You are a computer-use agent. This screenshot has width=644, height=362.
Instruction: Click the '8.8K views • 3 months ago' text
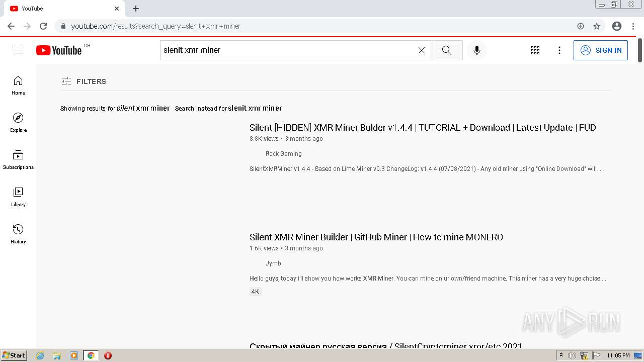pyautogui.click(x=286, y=139)
